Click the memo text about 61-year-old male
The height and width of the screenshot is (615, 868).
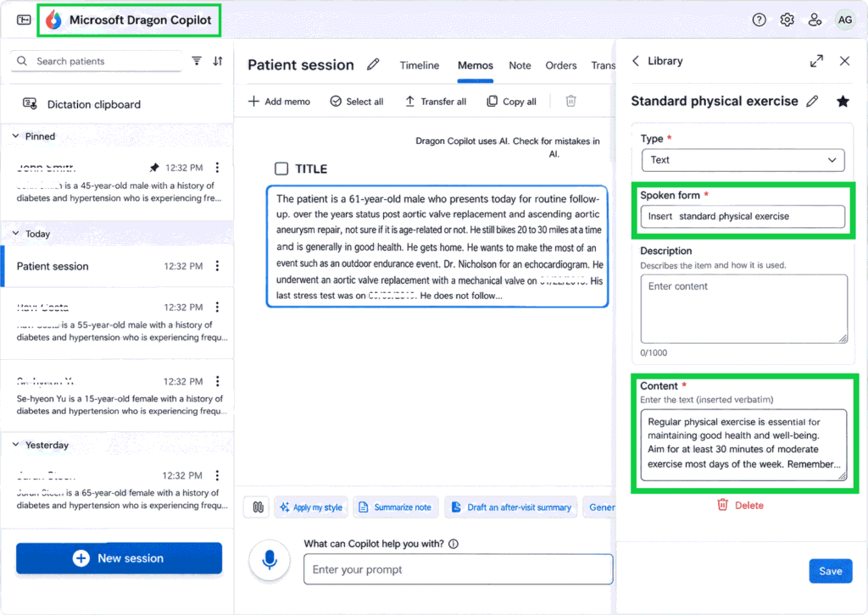(437, 247)
